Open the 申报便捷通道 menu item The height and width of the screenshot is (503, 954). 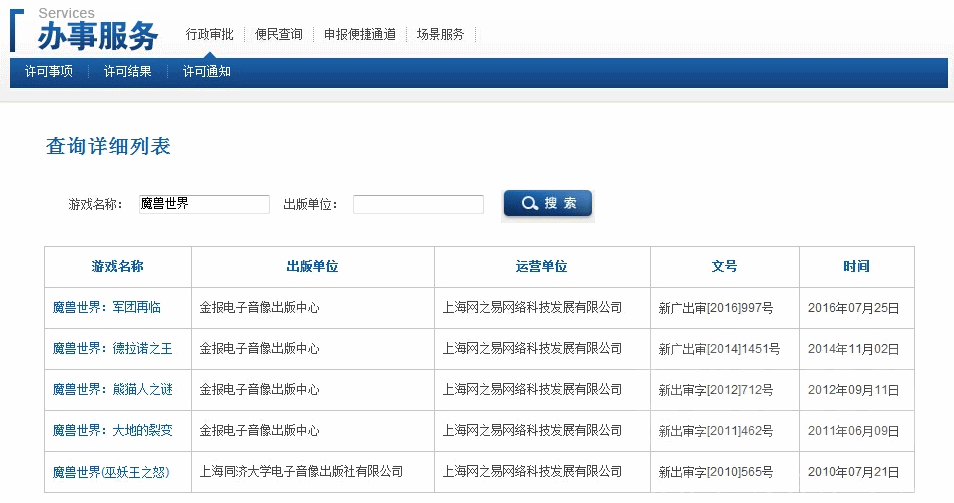360,34
